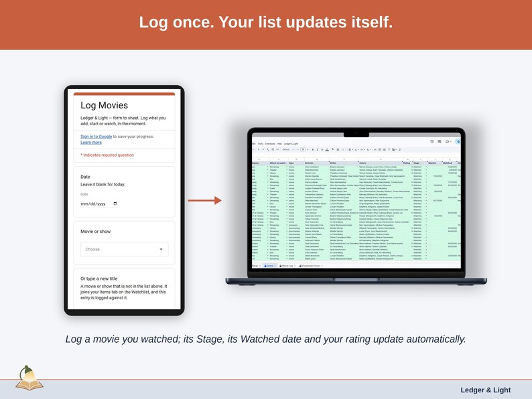The height and width of the screenshot is (399, 532).
Task: Switch to the Items sheet tab
Action: tap(270, 266)
